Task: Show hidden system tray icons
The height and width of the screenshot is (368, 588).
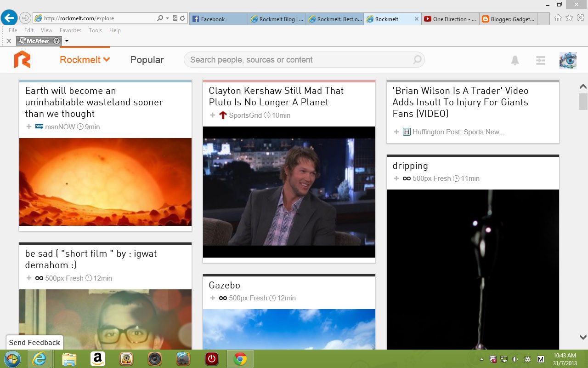Action: 481,359
